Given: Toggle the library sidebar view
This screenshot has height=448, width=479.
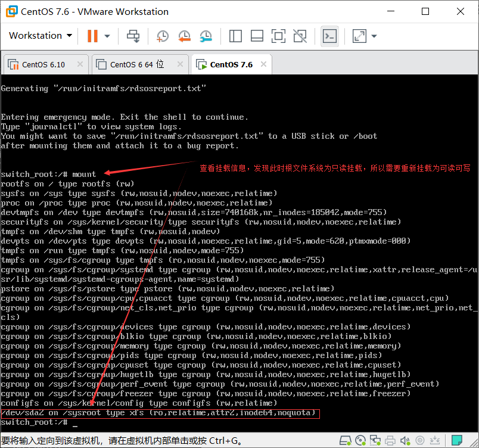Looking at the screenshot, I should pos(235,36).
